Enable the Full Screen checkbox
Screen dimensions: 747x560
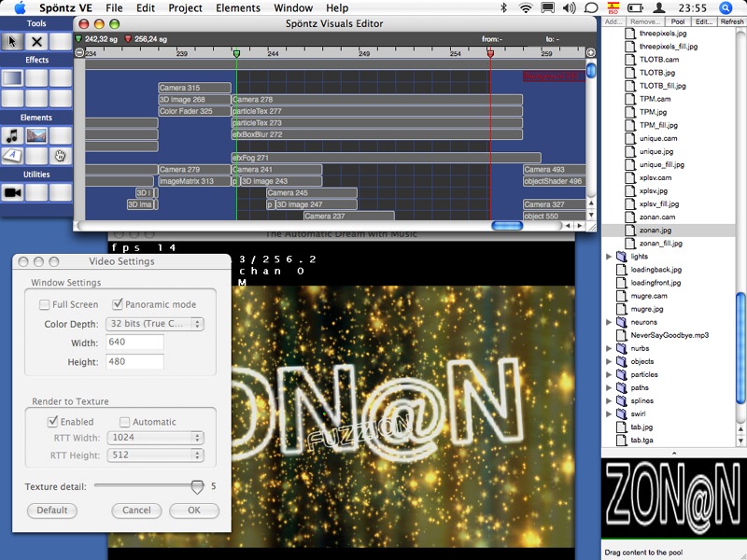click(45, 304)
